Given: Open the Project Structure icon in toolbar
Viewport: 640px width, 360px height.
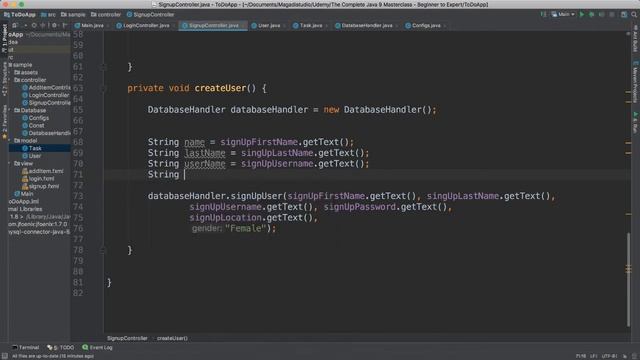Looking at the screenshot, I should click(x=624, y=14).
